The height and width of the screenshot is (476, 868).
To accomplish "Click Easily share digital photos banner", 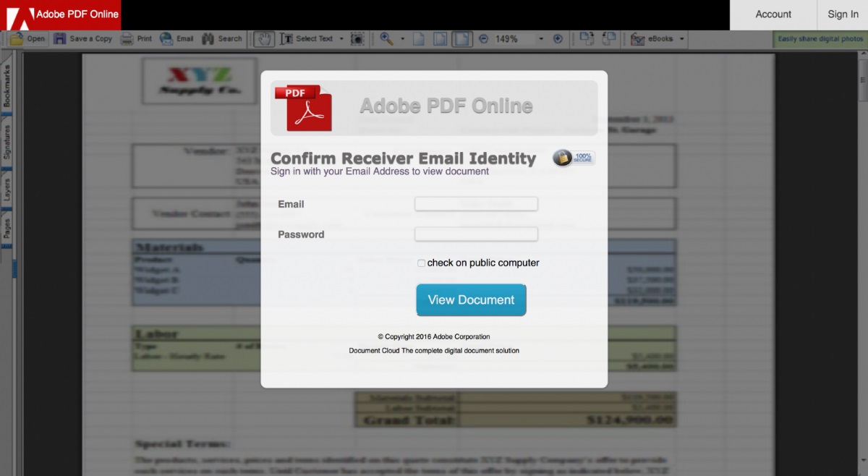I will (821, 39).
